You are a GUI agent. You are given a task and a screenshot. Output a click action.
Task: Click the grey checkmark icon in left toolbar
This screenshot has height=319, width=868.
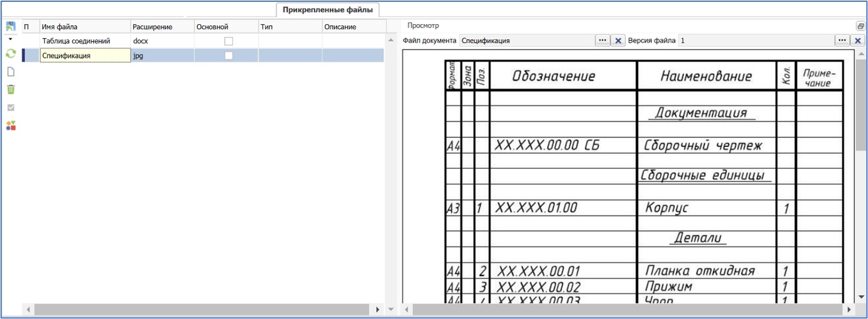(x=10, y=108)
